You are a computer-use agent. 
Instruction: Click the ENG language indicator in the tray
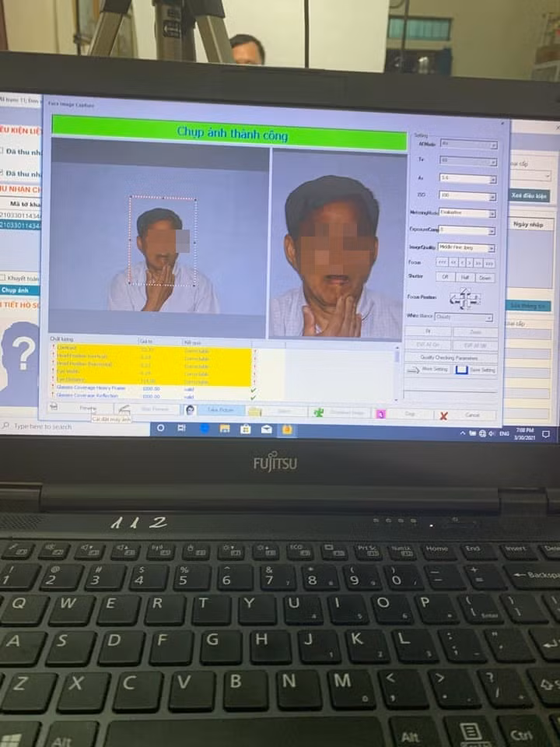(504, 433)
